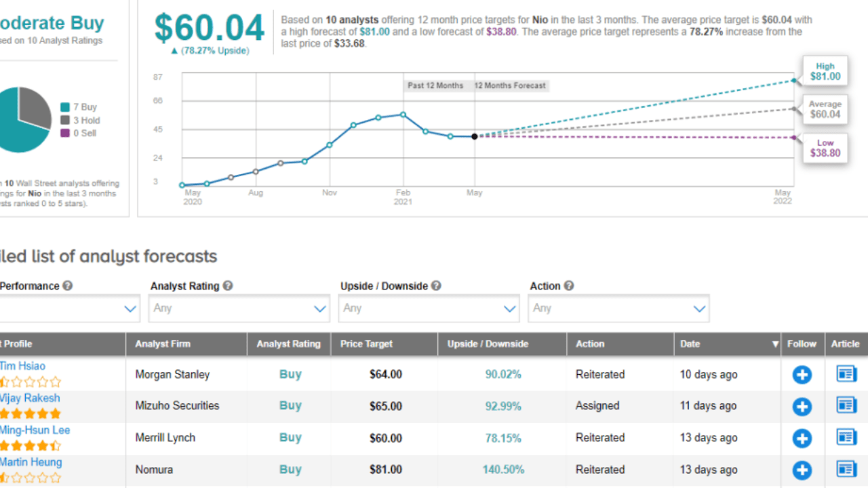Sort by Date column arrow
The width and height of the screenshot is (868, 488).
(x=775, y=344)
